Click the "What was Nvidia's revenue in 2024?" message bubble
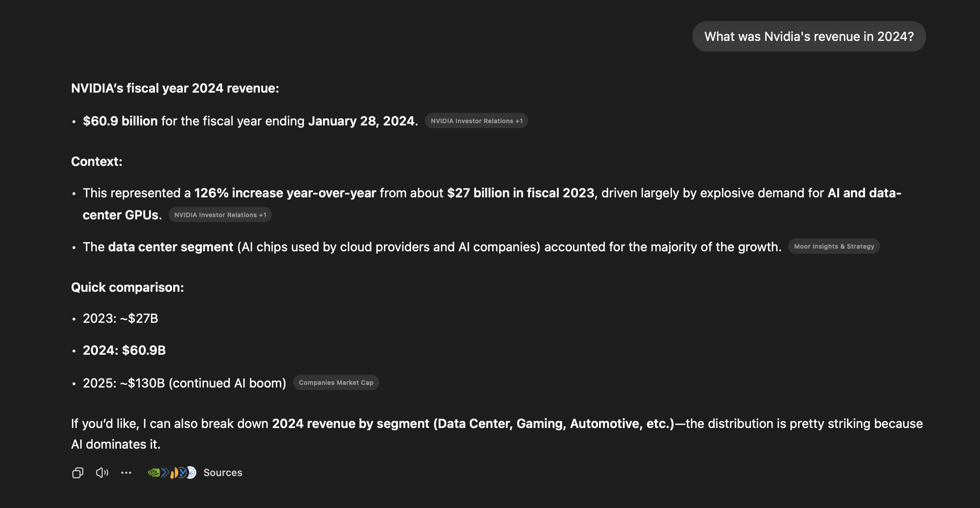This screenshot has height=508, width=980. pos(808,36)
